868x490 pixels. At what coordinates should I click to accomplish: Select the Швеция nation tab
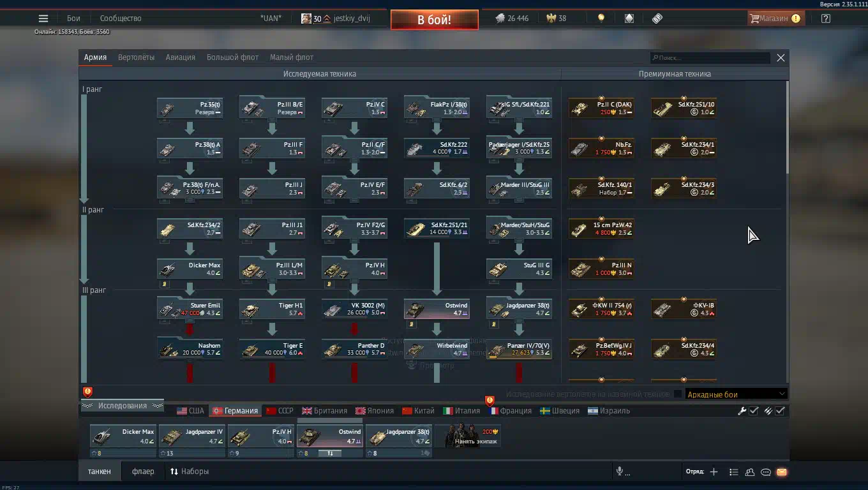[x=560, y=411]
